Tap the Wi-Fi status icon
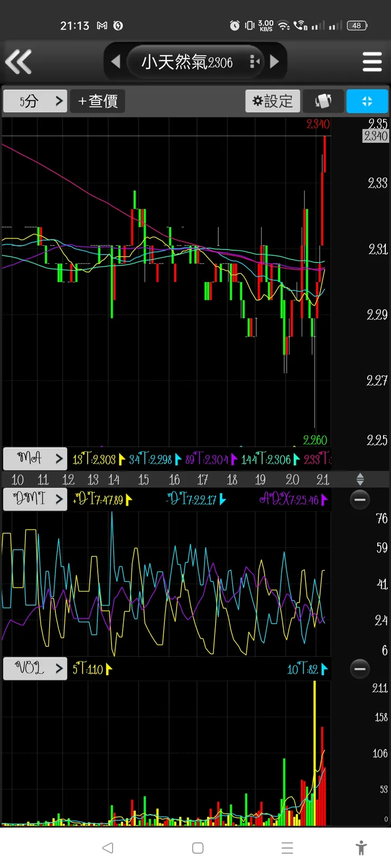The width and height of the screenshot is (391, 868). (284, 25)
